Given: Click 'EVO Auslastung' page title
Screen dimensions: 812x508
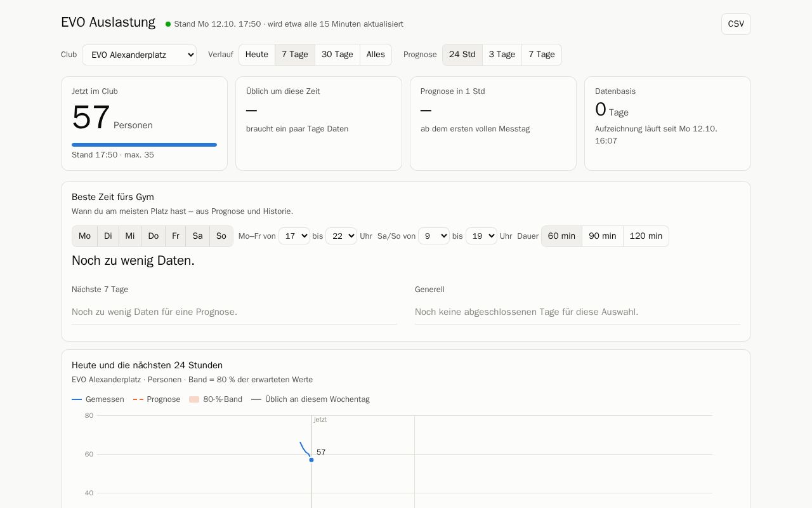Looking at the screenshot, I should (x=108, y=22).
